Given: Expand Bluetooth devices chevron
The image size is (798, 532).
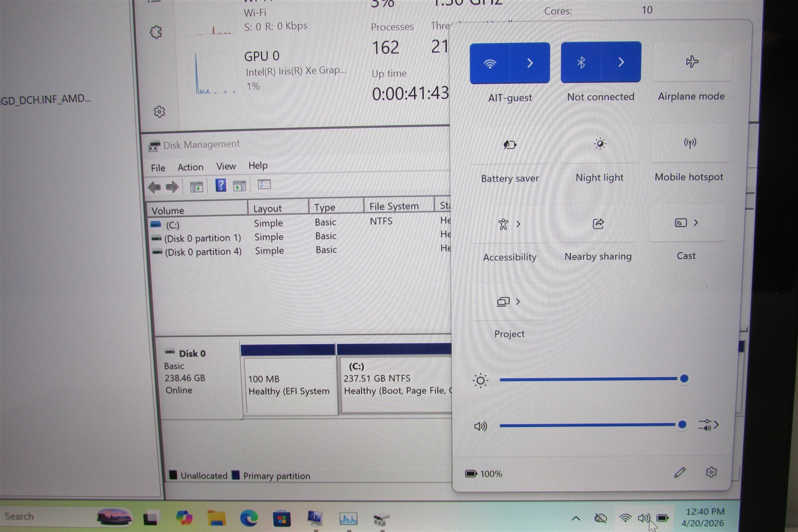Looking at the screenshot, I should point(621,62).
